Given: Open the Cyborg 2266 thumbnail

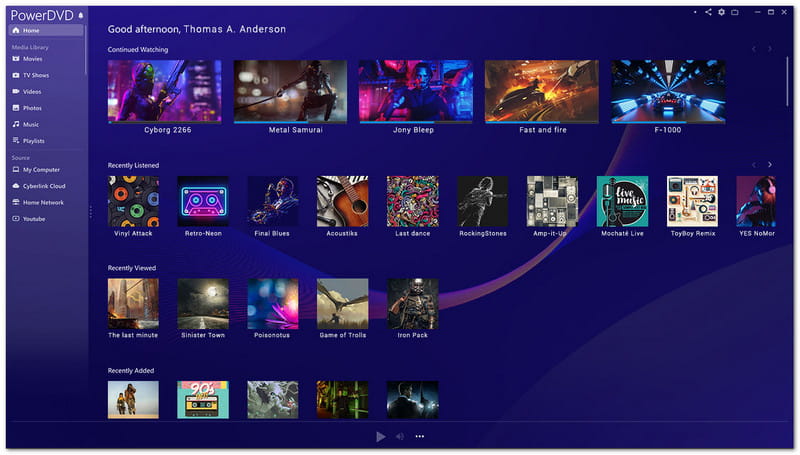Looking at the screenshot, I should click(x=164, y=90).
